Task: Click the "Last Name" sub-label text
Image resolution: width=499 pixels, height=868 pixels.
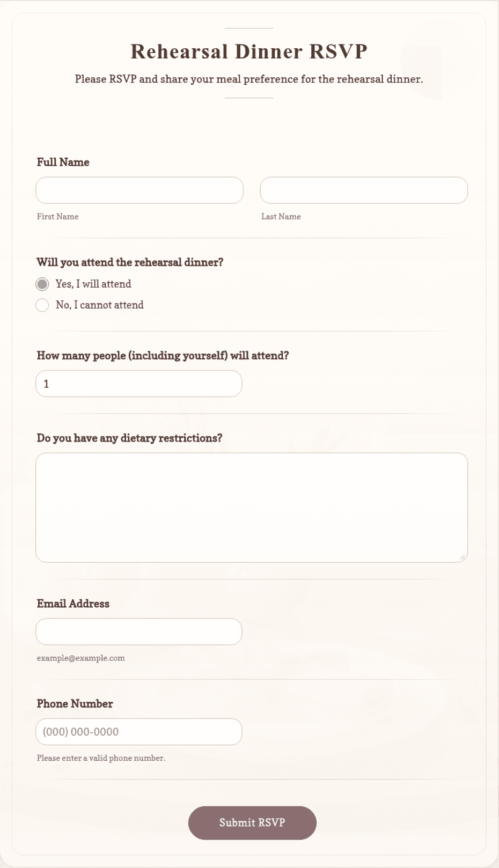Action: click(281, 217)
